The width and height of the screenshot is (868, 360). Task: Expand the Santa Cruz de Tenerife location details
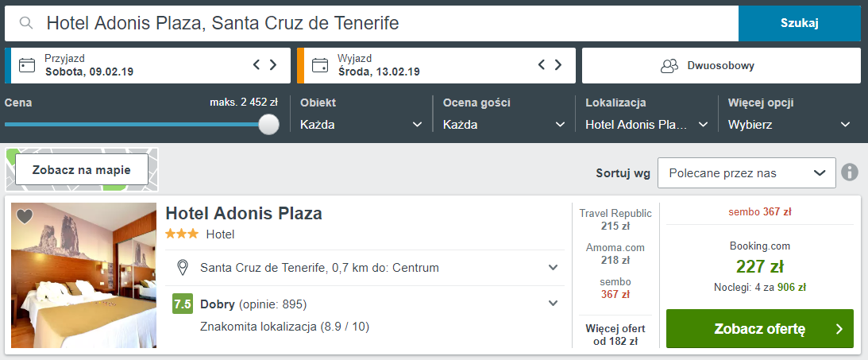click(365, 268)
